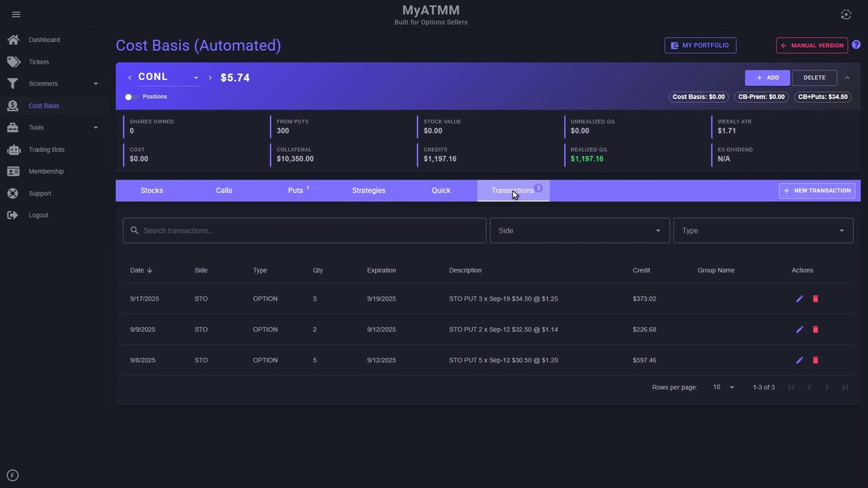The width and height of the screenshot is (868, 488).
Task: Click the Group Name column header
Action: click(x=716, y=270)
